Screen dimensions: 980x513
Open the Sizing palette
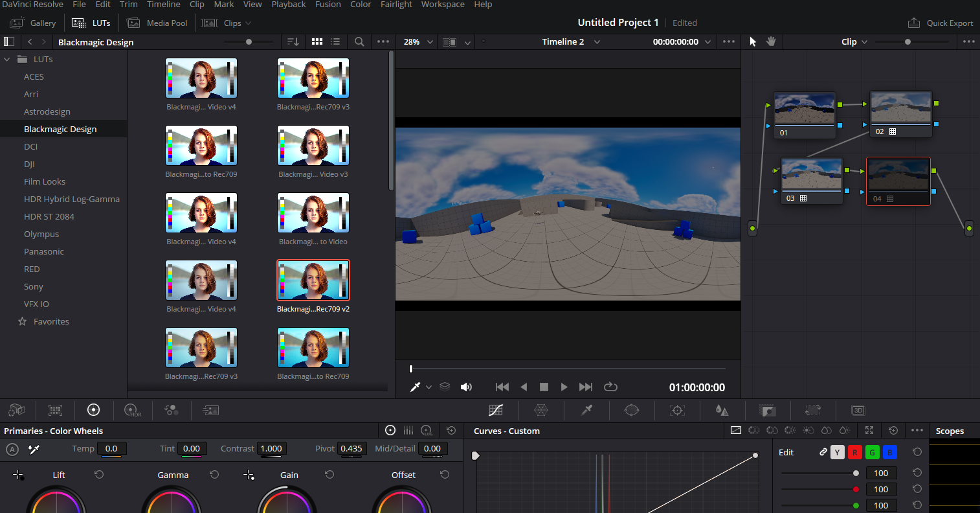pyautogui.click(x=812, y=410)
